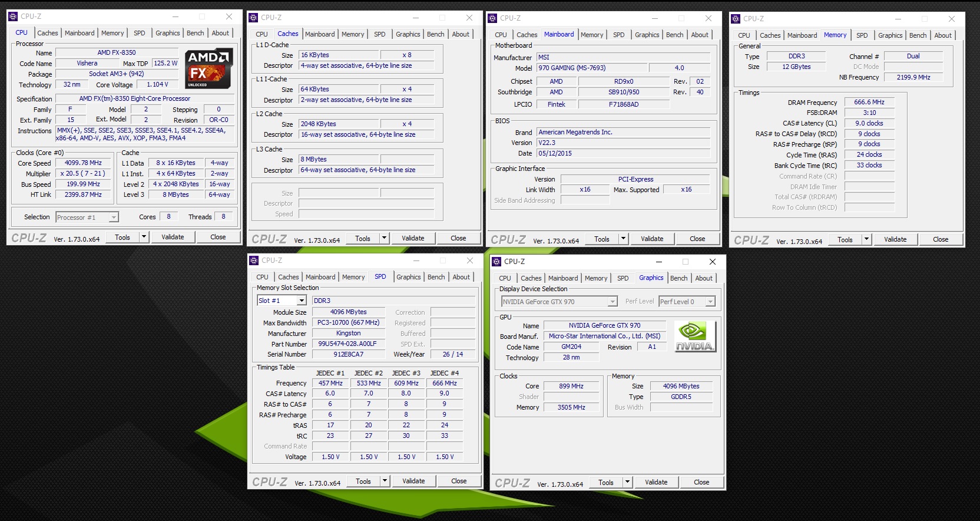
Task: Click Validate button in SPD window
Action: tap(413, 481)
